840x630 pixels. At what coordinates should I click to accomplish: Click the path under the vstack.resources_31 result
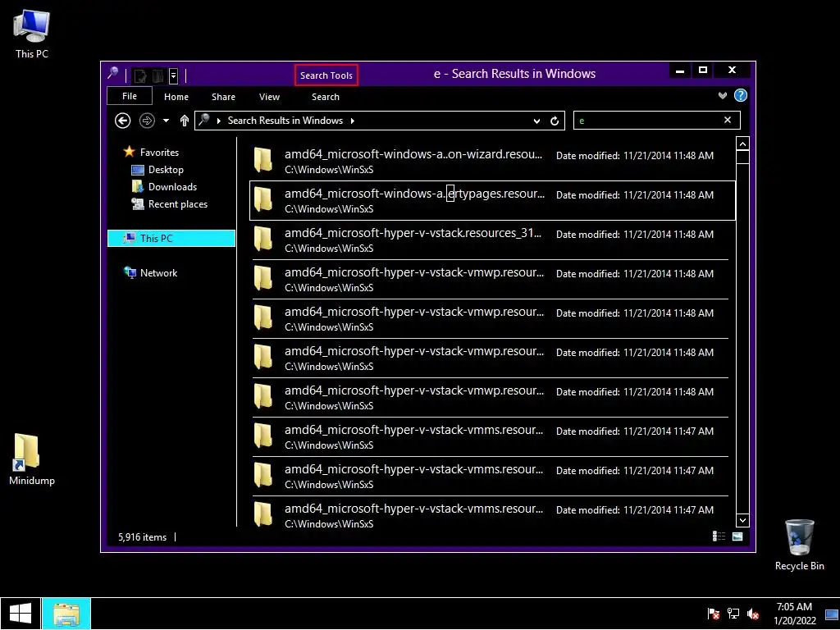click(x=329, y=249)
